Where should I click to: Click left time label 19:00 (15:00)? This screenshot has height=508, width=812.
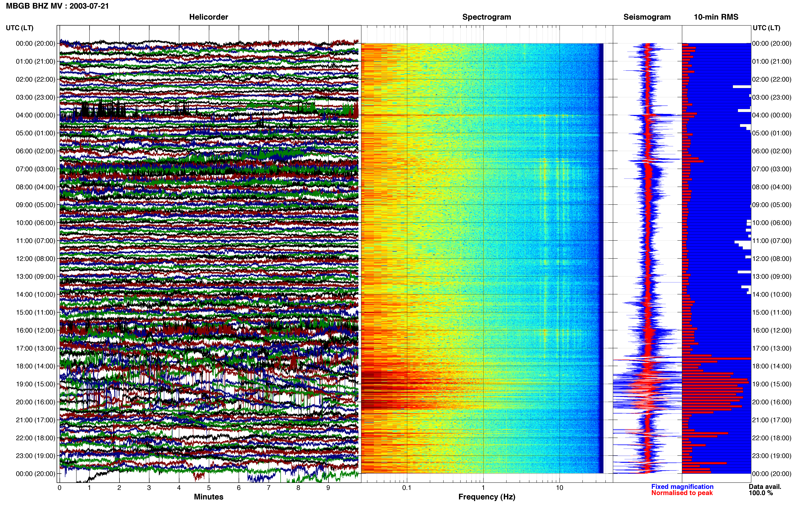(36, 384)
